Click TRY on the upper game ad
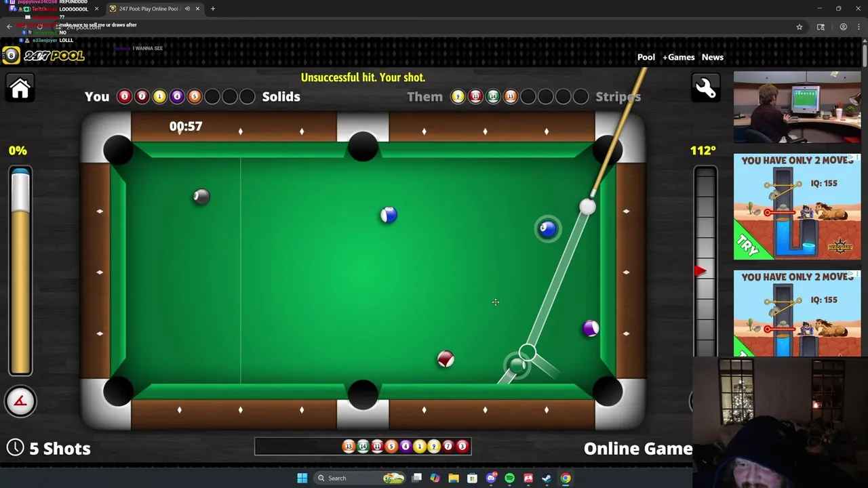This screenshot has width=868, height=488. pyautogui.click(x=748, y=245)
